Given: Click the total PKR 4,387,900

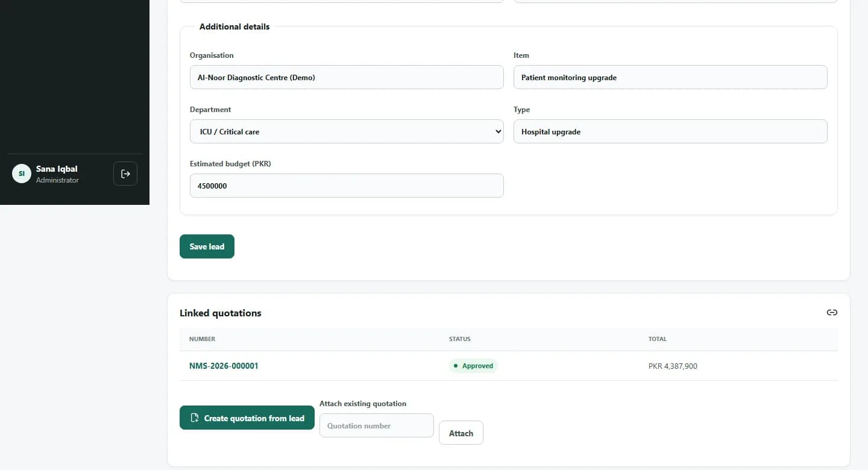Looking at the screenshot, I should 673,366.
